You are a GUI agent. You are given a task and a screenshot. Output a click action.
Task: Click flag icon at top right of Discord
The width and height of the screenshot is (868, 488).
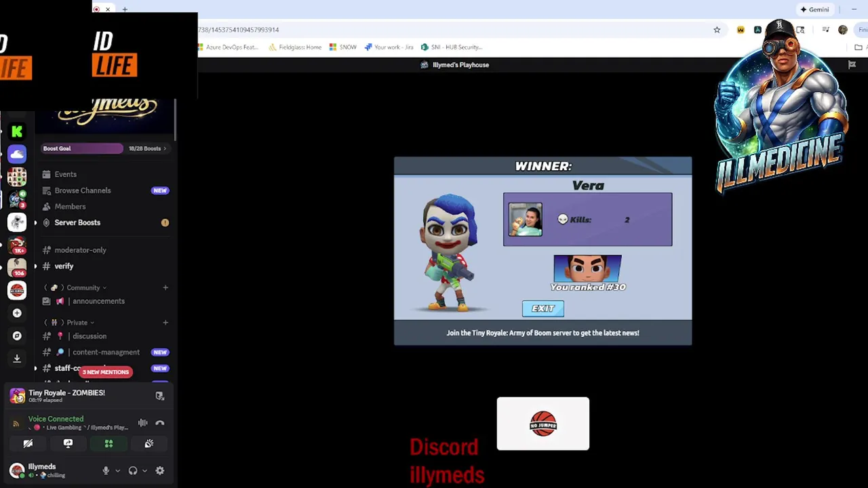click(x=852, y=65)
